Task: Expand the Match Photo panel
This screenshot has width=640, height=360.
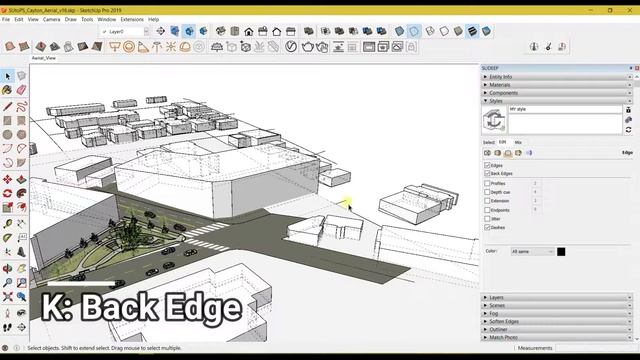Action: tap(557, 337)
